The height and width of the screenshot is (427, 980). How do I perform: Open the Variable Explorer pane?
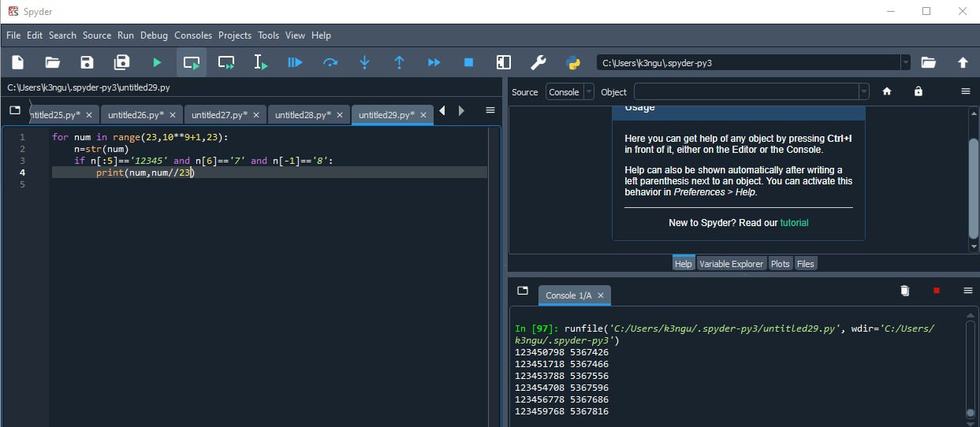tap(731, 264)
